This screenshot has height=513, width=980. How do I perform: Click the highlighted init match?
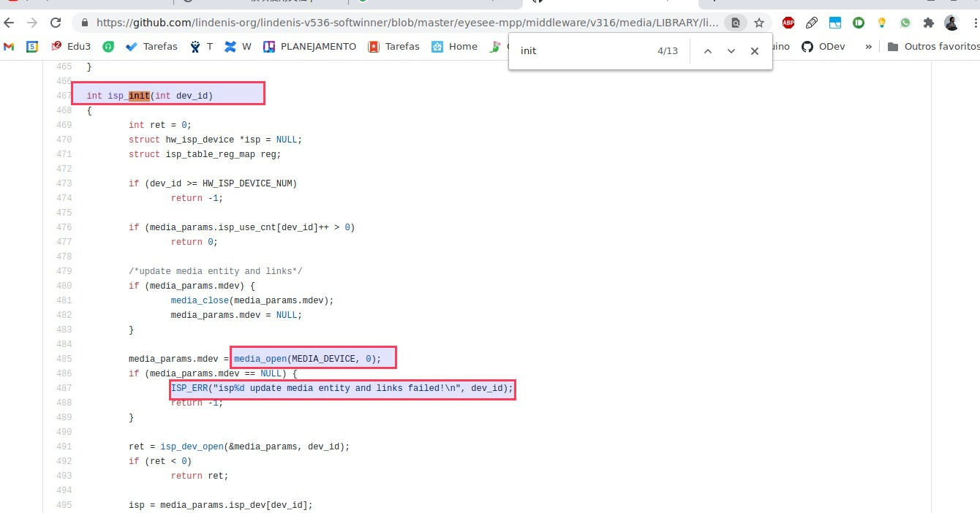139,96
